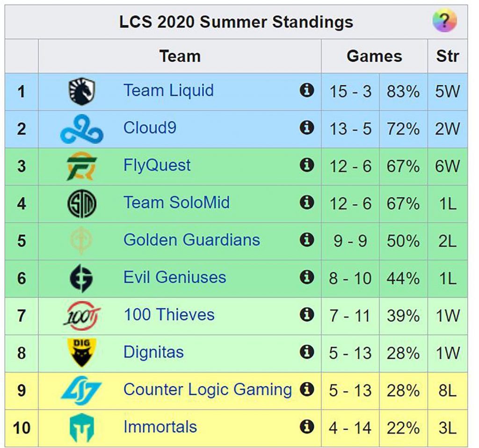Expand info icon beside Golden Guardians

(x=306, y=239)
